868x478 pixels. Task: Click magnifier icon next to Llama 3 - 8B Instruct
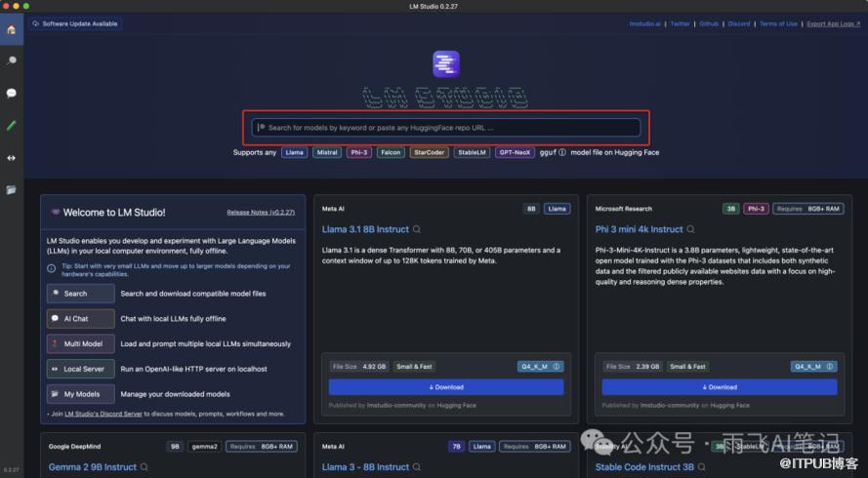[x=417, y=467]
